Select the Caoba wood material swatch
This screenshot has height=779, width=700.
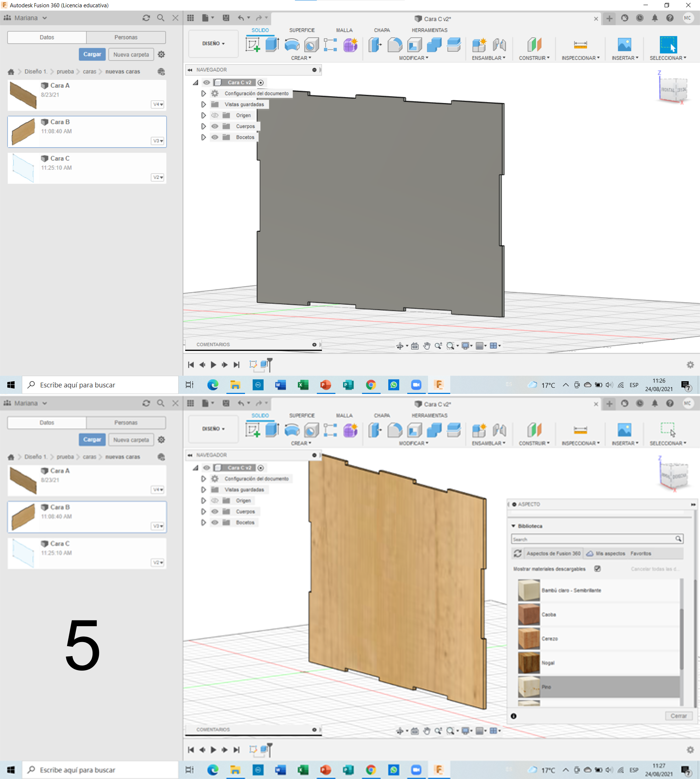(x=529, y=614)
